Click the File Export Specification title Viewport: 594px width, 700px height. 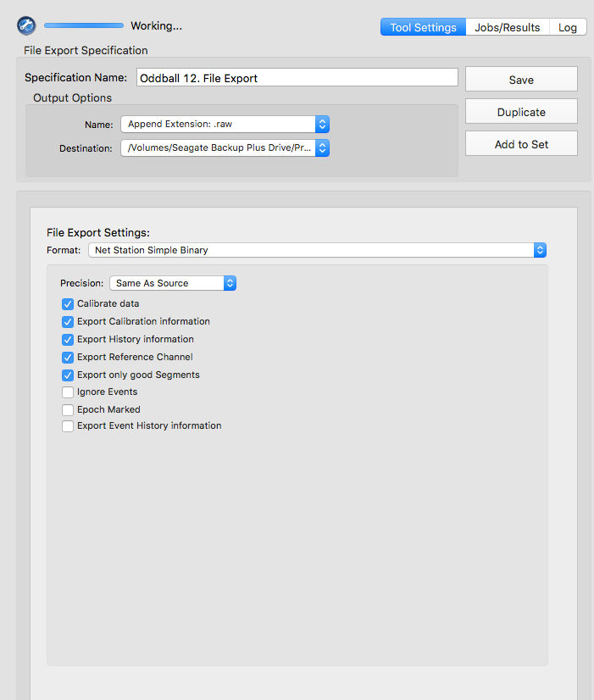(x=86, y=51)
